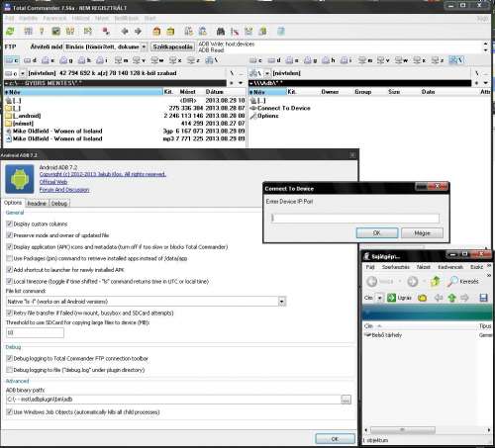
Task: Open the FTP transfer mode dropdown
Action: tap(144, 46)
